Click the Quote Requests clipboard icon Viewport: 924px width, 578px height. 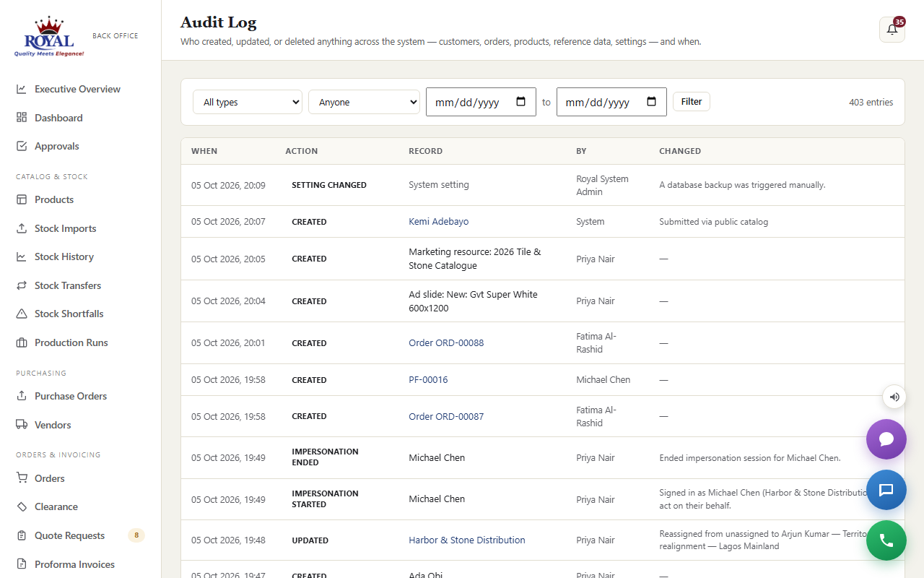click(22, 535)
